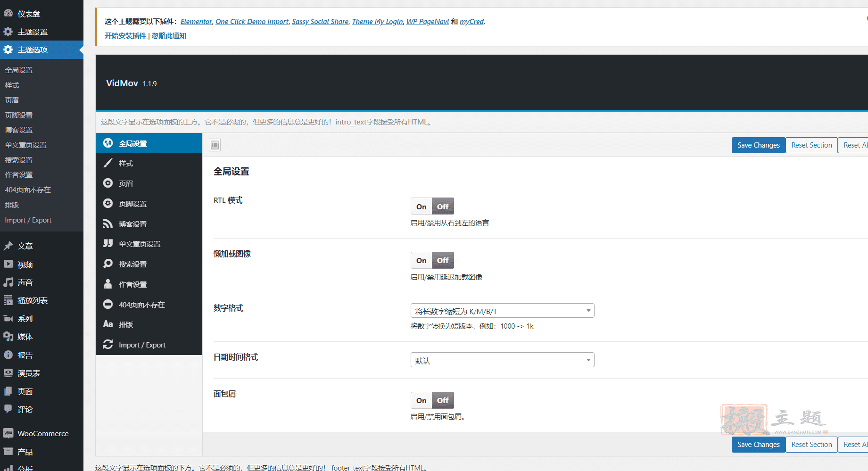Viewport: 868px width, 471px height.
Task: Open the Sassy Social Share link
Action: coord(320,22)
